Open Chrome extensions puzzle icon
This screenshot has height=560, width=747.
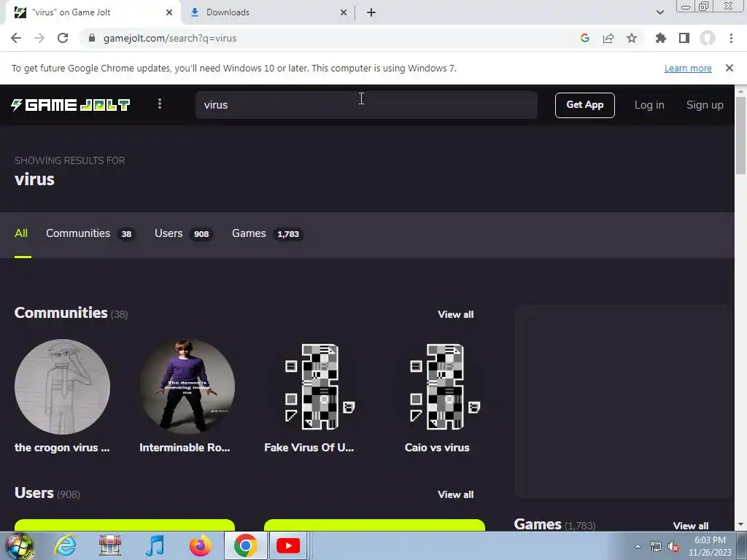click(660, 38)
